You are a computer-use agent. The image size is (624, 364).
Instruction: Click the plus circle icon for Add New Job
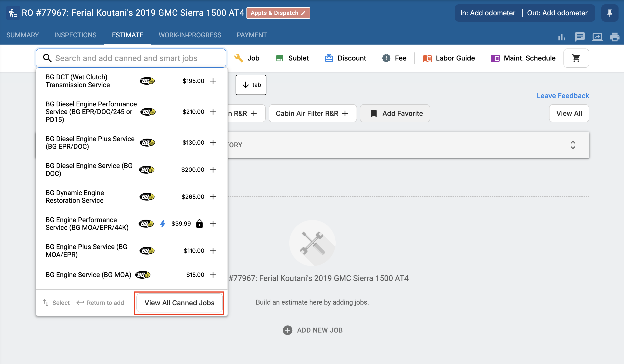[x=288, y=330]
